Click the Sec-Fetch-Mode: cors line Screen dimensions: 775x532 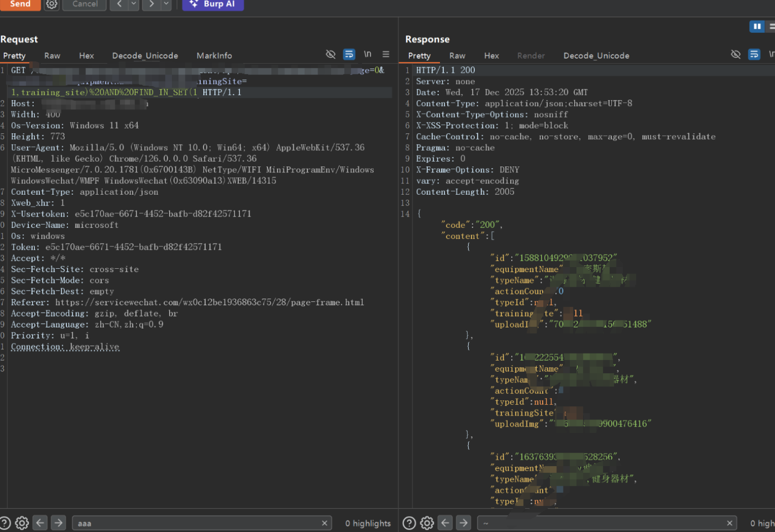pyautogui.click(x=60, y=280)
